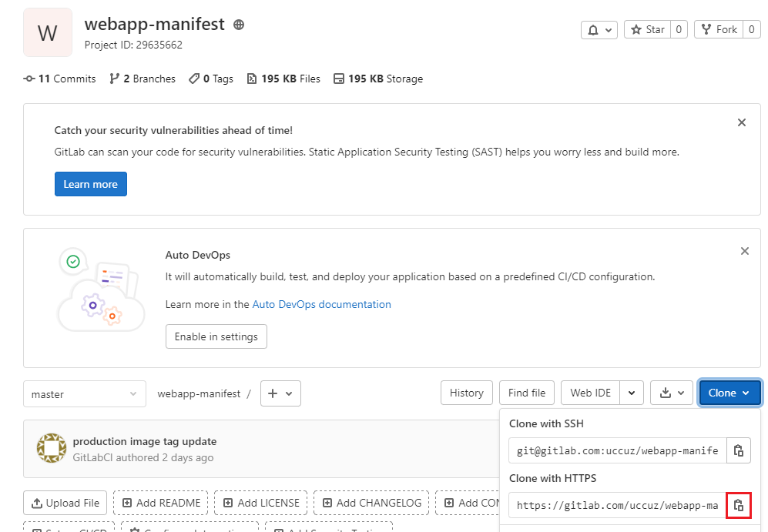Click the Find file button
This screenshot has height=532, width=768.
tap(527, 393)
